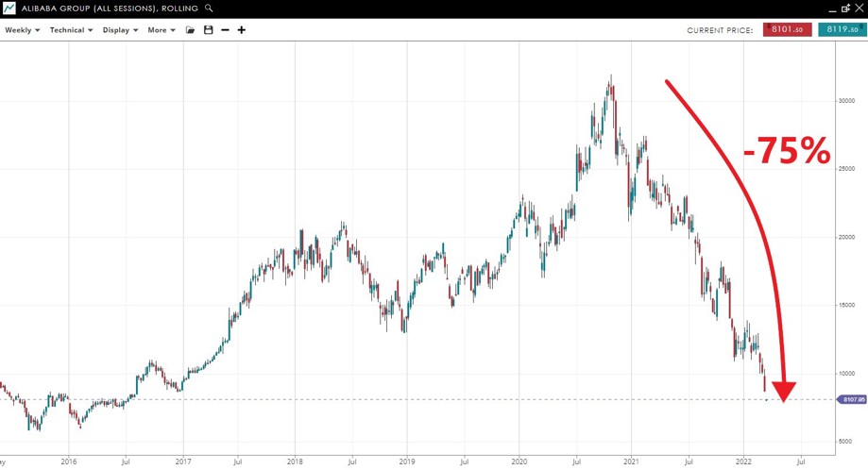
Task: Open the Display options dropdown
Action: pos(120,30)
